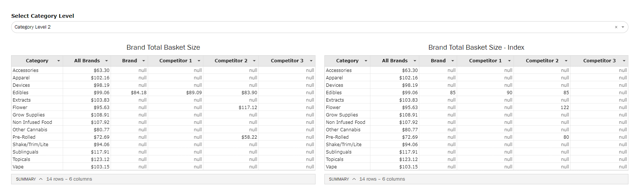This screenshot has width=644, height=191.
Task: Open Competitor 1 column arrow in left table
Action: pyautogui.click(x=199, y=61)
